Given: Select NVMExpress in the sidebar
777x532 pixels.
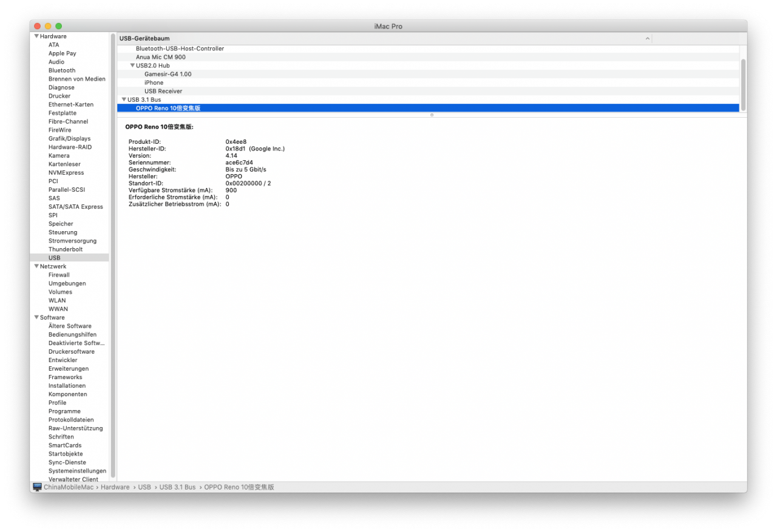Looking at the screenshot, I should (x=66, y=172).
